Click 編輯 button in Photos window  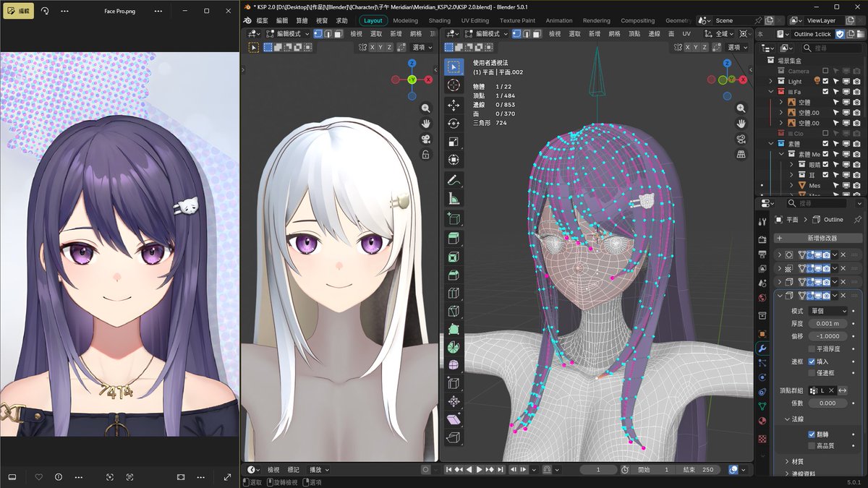coord(18,12)
